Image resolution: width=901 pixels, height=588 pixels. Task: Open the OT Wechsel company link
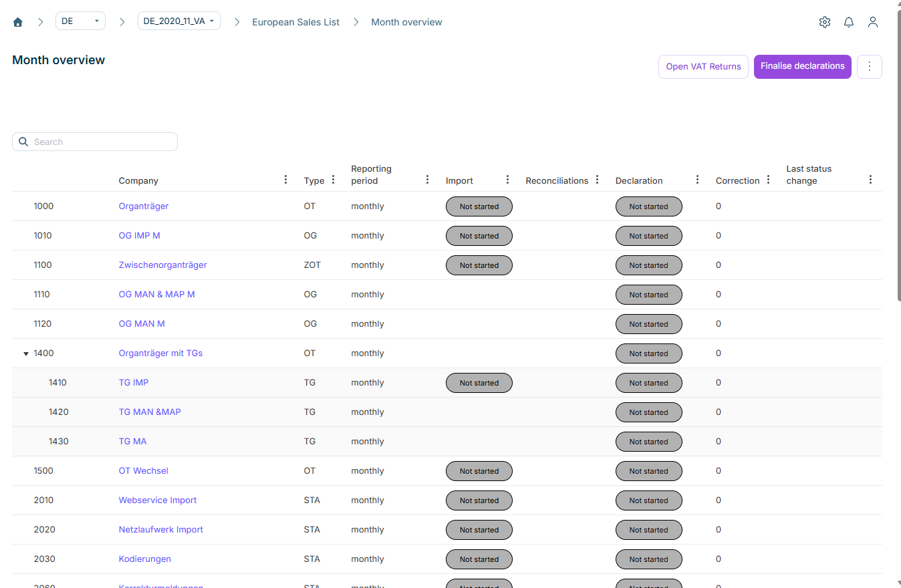pos(144,471)
